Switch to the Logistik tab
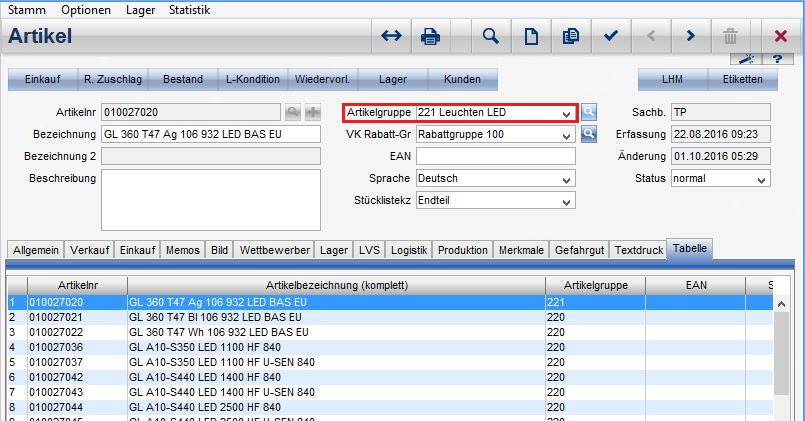The width and height of the screenshot is (805, 421). click(x=410, y=250)
